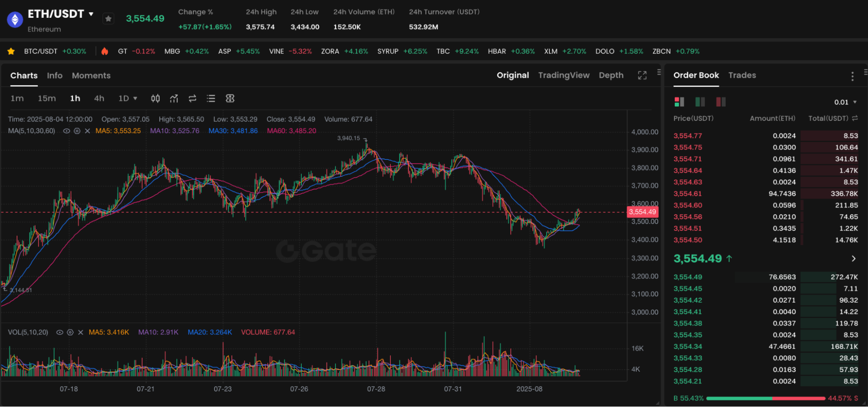Image resolution: width=868 pixels, height=407 pixels.
Task: Click the swap arrows icon in chart toolbar
Action: [192, 99]
